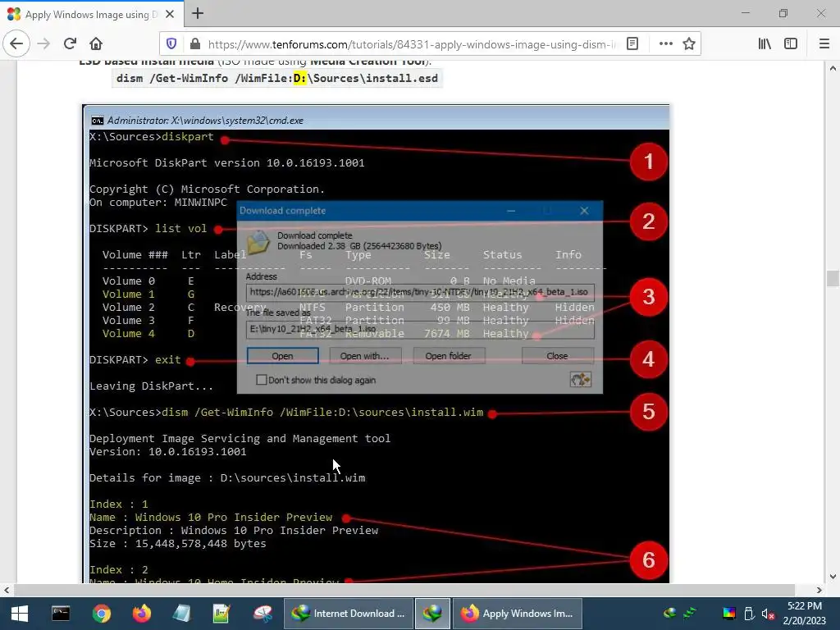Viewport: 840px width, 630px height.
Task: Open tracking protection shield info
Action: (171, 44)
